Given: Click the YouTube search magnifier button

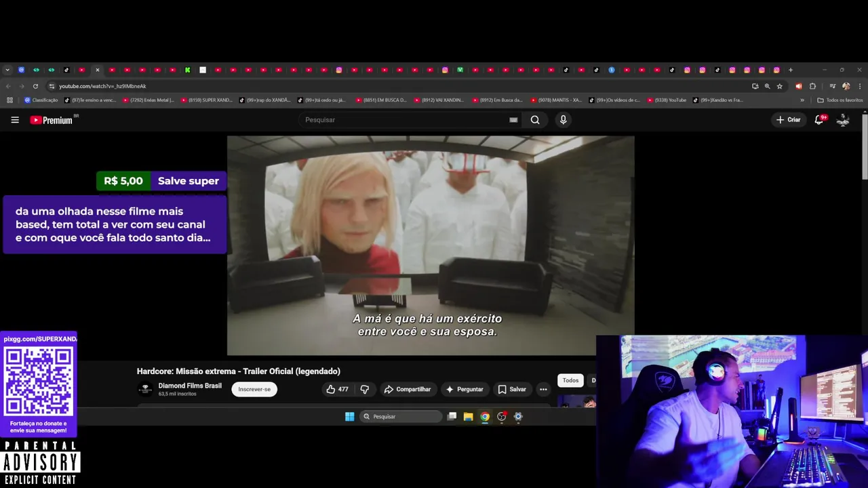Looking at the screenshot, I should point(535,120).
